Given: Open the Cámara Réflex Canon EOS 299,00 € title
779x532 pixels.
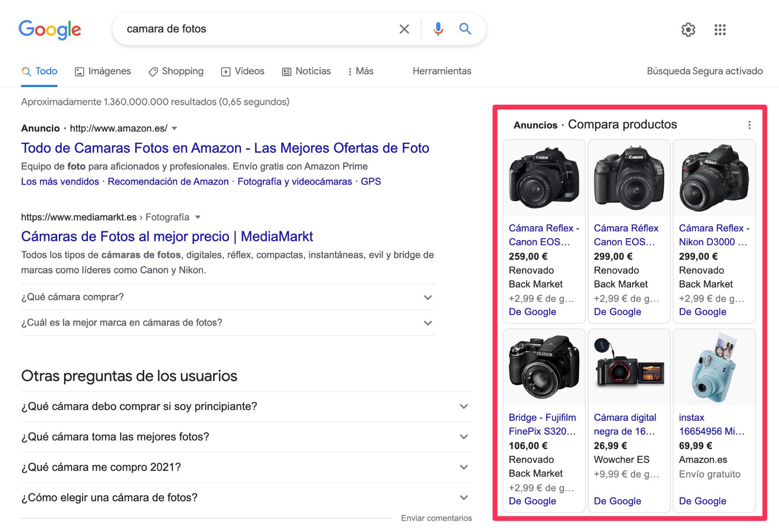Looking at the screenshot, I should coord(626,235).
